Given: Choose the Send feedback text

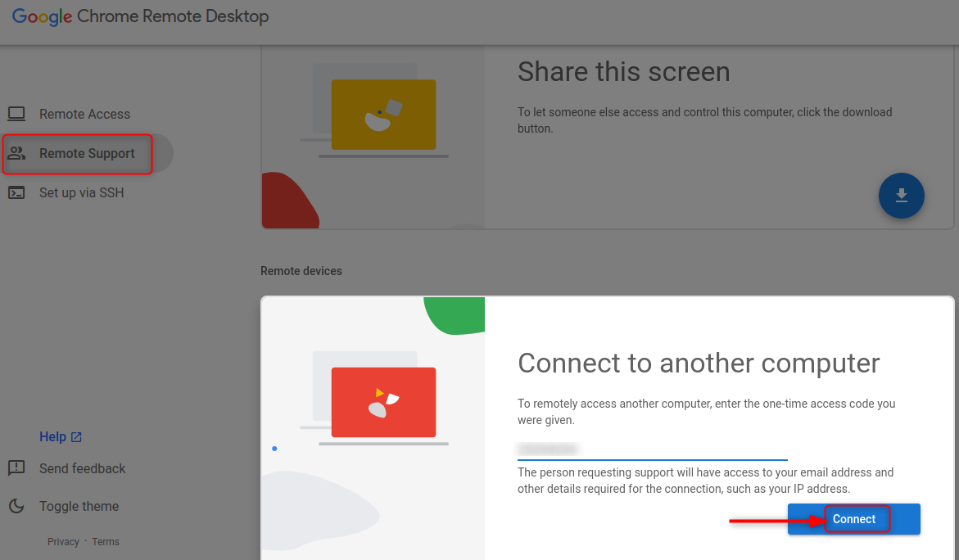Looking at the screenshot, I should point(82,468).
